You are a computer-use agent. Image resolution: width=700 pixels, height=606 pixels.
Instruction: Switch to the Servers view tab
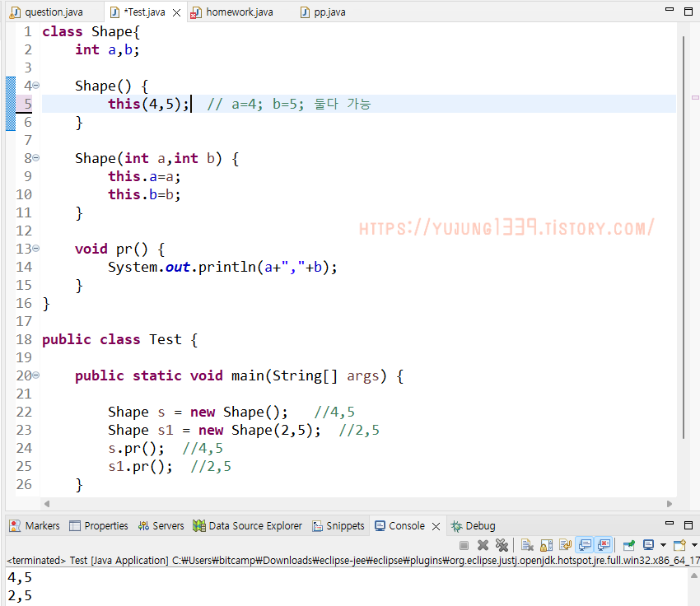point(161,525)
